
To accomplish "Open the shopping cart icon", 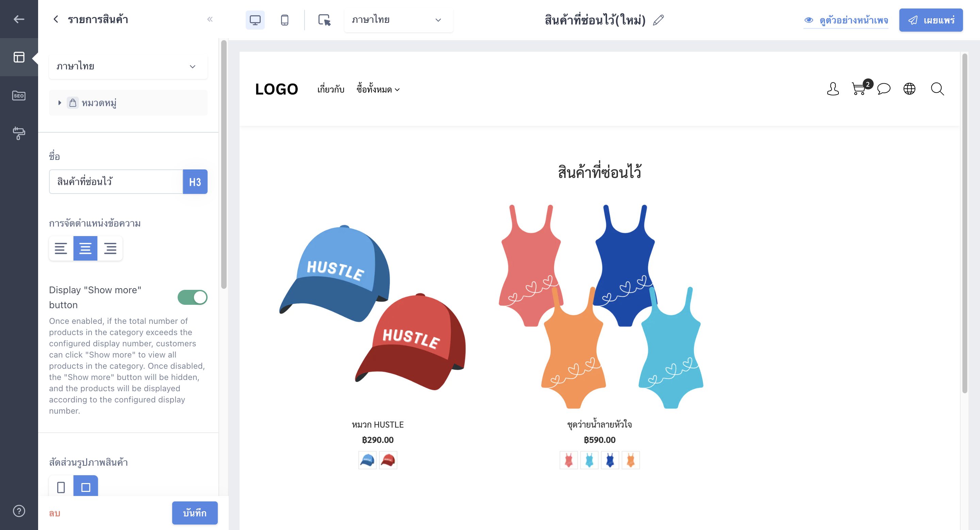I will pyautogui.click(x=859, y=89).
